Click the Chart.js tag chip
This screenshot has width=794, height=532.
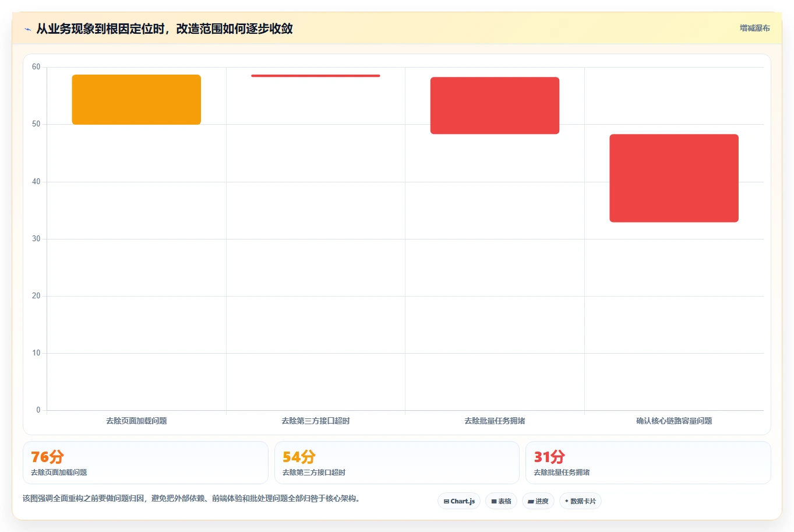(459, 501)
